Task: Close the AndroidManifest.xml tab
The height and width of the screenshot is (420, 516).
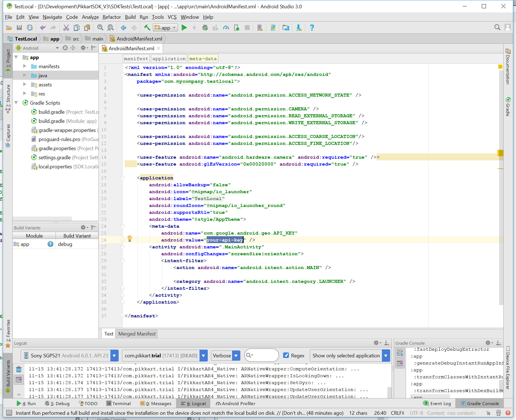Action: pyautogui.click(x=158, y=48)
